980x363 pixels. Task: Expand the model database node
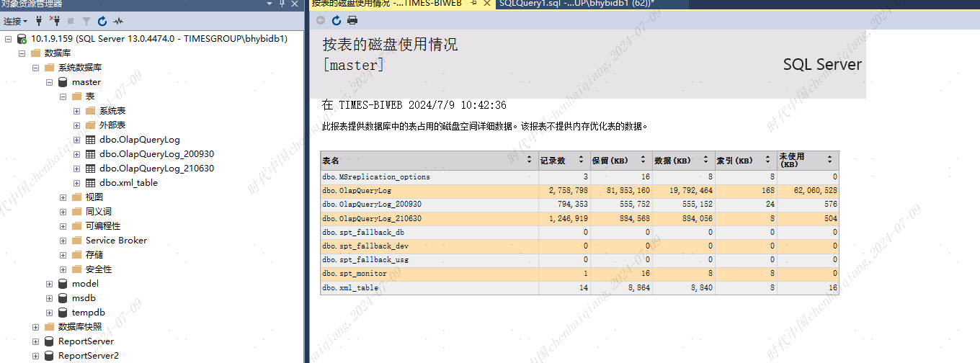pos(49,284)
